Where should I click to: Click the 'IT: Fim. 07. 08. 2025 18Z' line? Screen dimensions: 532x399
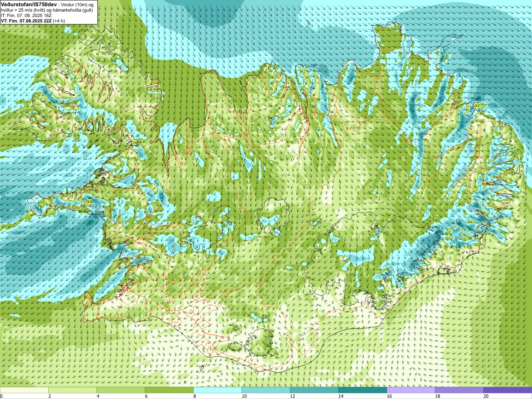click(26, 15)
